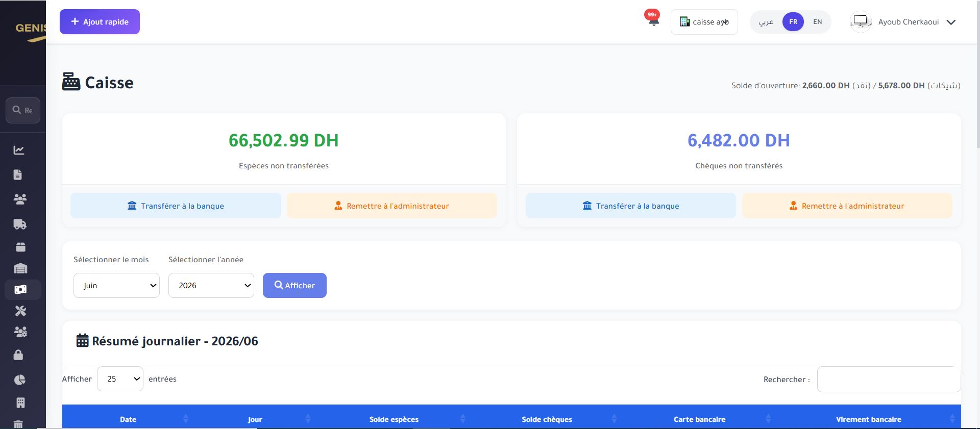Transfer cash (Espèces) to the bank
Screen dimensions: 980x429
(x=176, y=206)
